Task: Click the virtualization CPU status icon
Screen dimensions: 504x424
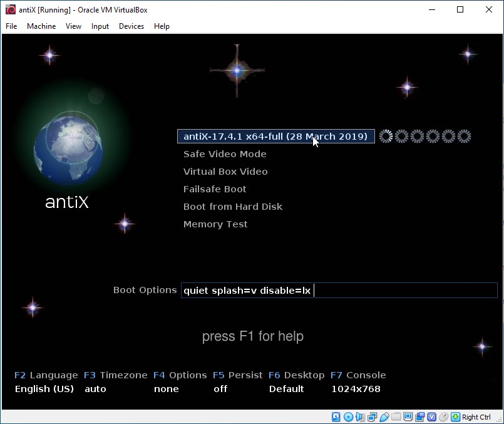Action: point(431,417)
